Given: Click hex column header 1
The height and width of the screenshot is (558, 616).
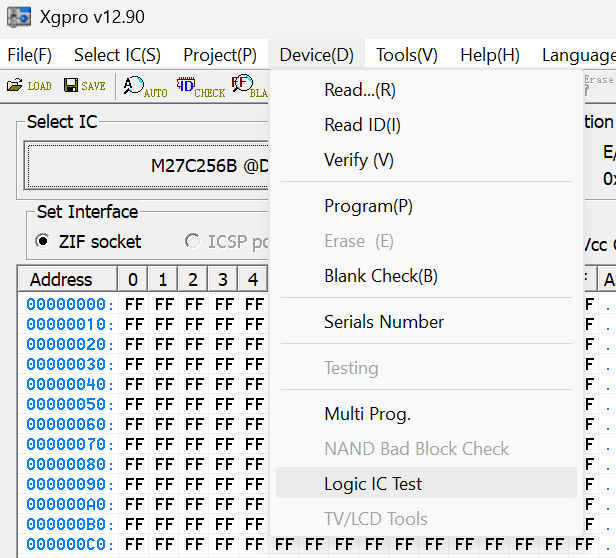Looking at the screenshot, I should [163, 279].
